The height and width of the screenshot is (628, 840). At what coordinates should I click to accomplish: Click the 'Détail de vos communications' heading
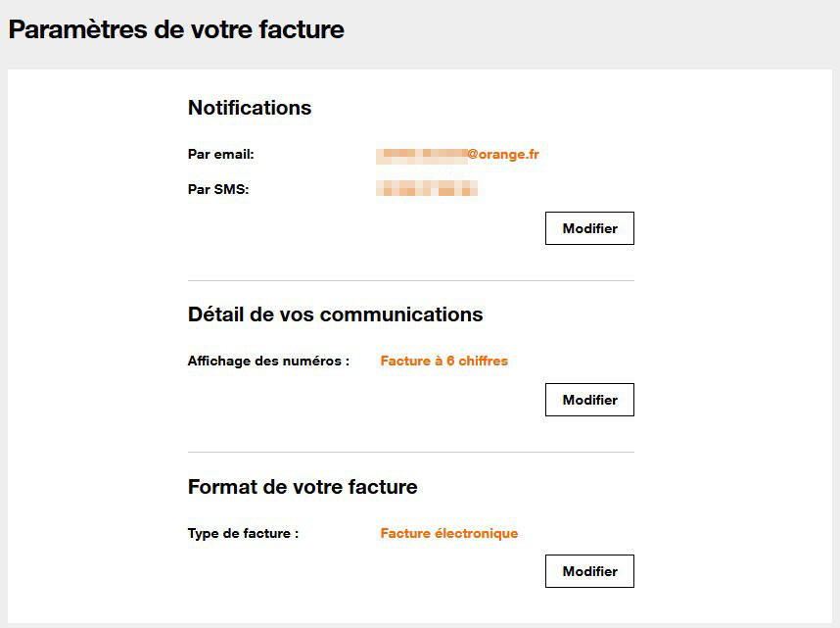(335, 314)
